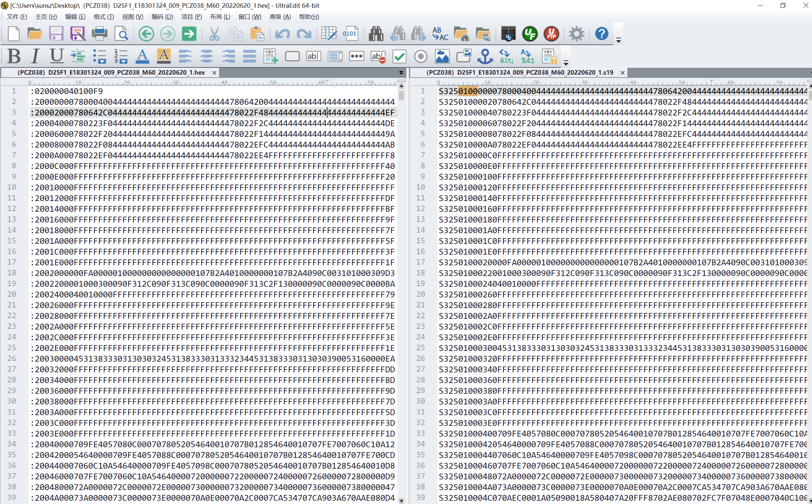
Task: Insert HTML anchor with anchor icon
Action: [485, 56]
